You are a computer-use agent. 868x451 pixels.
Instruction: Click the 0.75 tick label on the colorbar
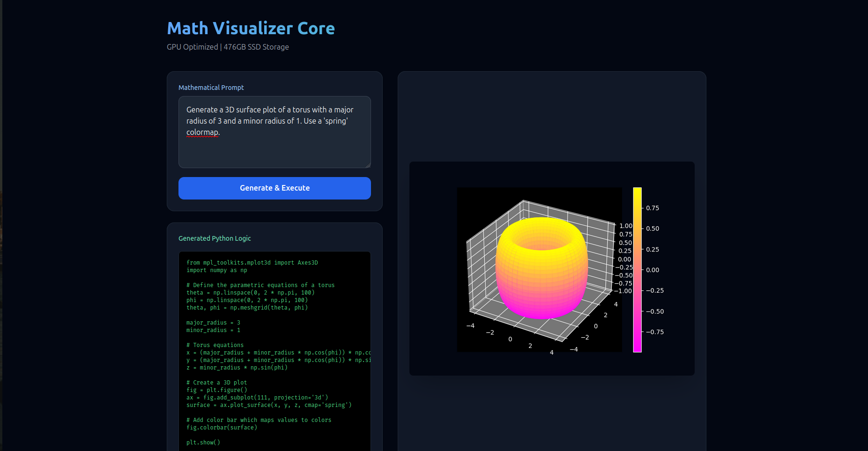point(653,207)
